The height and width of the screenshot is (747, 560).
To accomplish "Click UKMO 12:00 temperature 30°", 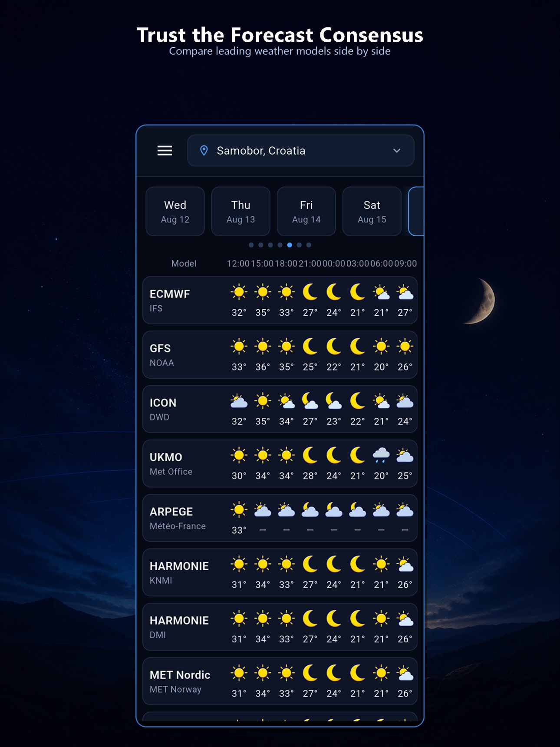I will click(239, 476).
